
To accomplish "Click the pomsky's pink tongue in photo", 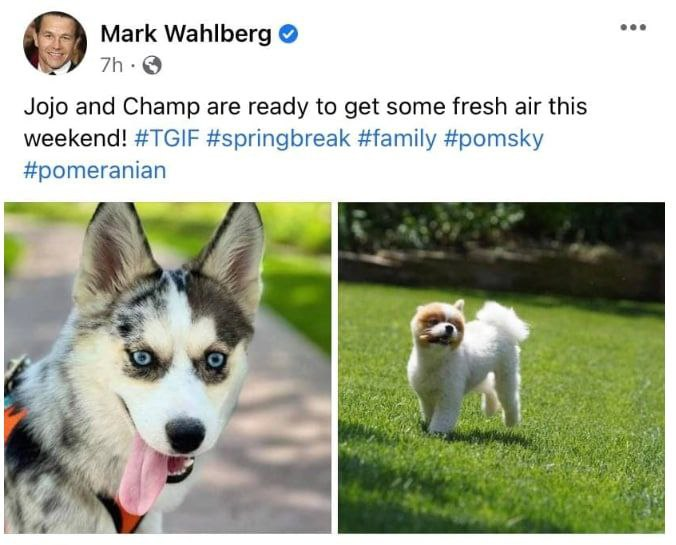I will pos(142,473).
